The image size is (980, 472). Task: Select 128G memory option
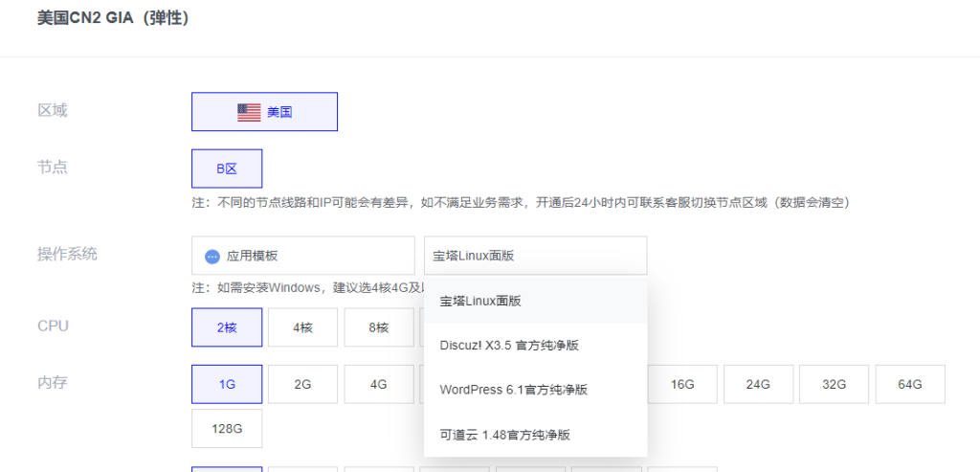click(227, 429)
